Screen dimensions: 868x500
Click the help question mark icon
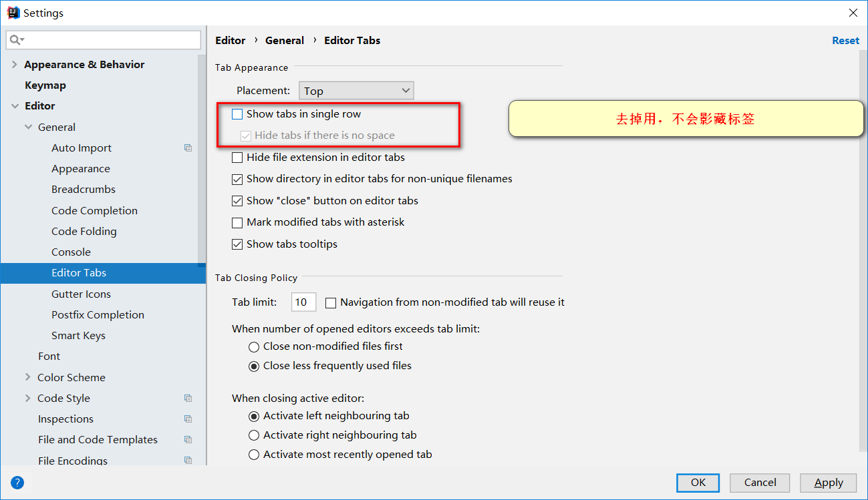17,482
